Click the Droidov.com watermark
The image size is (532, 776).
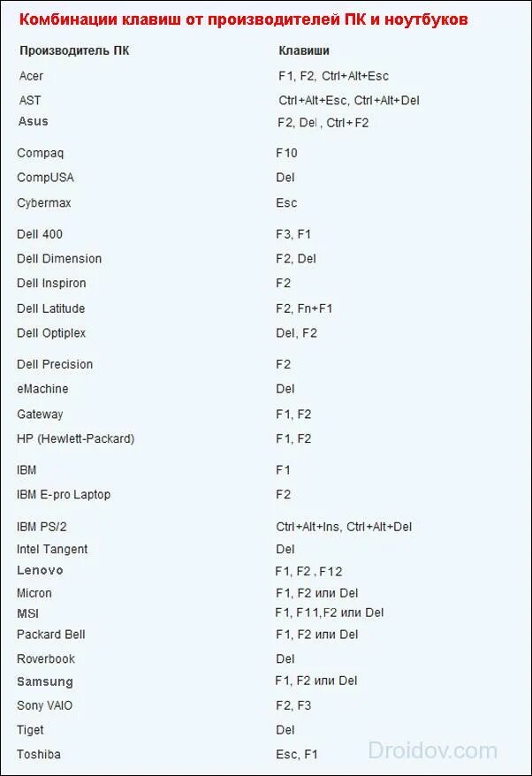pos(433,750)
